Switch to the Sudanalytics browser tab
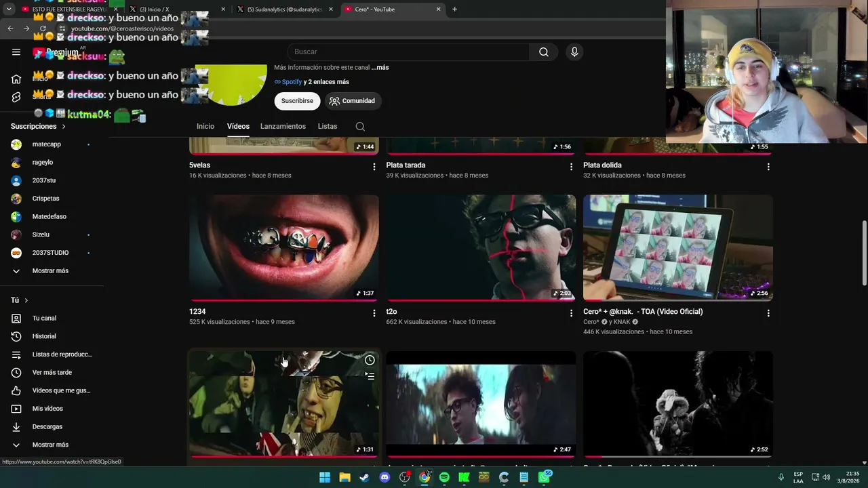868x488 pixels. [285, 9]
